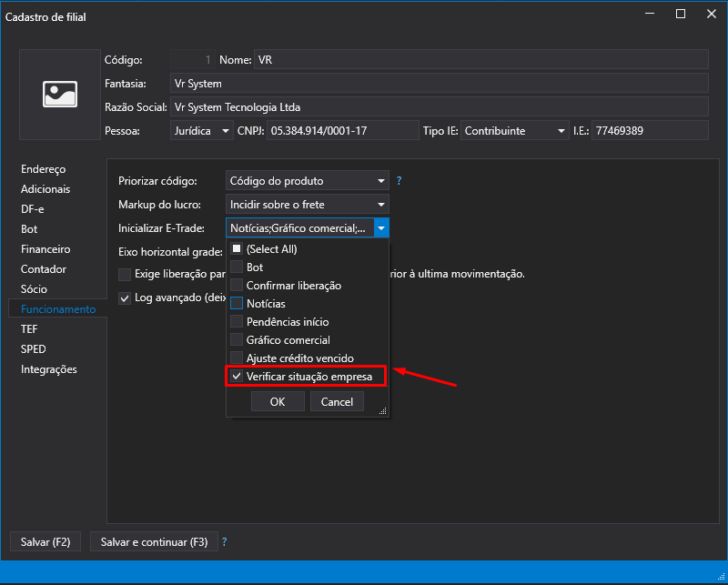Expand the Priorizar código dropdown
The image size is (728, 585).
tap(381, 181)
